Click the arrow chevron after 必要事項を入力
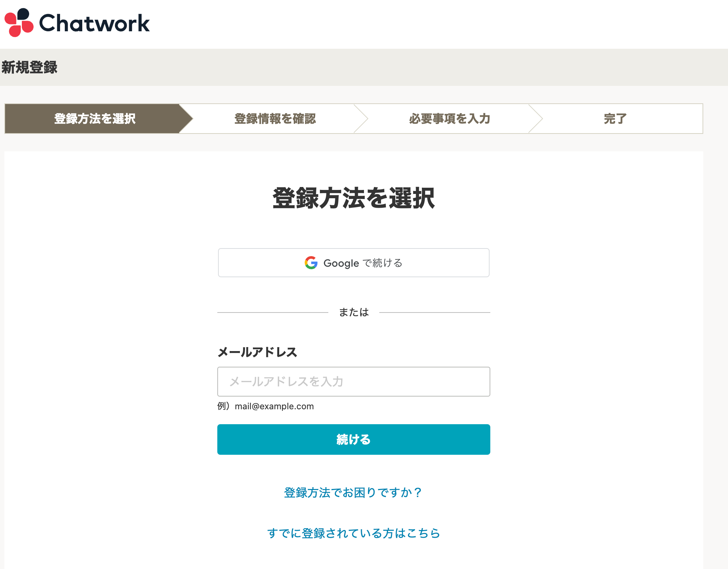Image resolution: width=728 pixels, height=569 pixels. (536, 119)
